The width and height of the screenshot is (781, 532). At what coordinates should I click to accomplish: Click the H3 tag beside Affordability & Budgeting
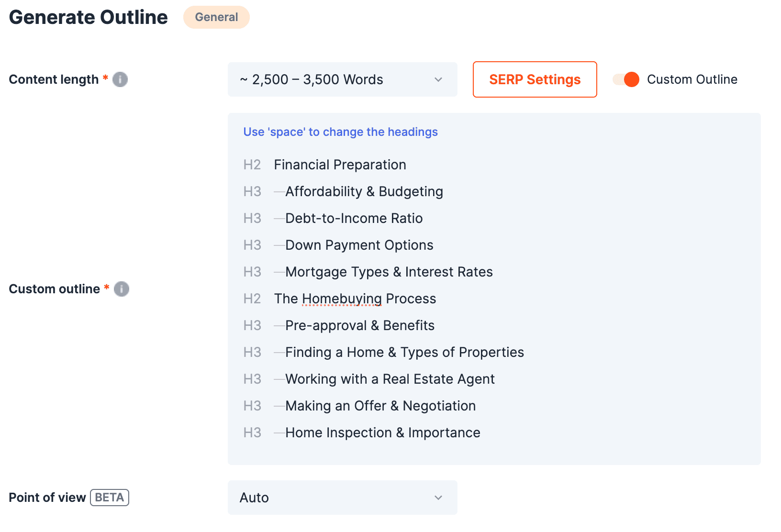(x=252, y=191)
